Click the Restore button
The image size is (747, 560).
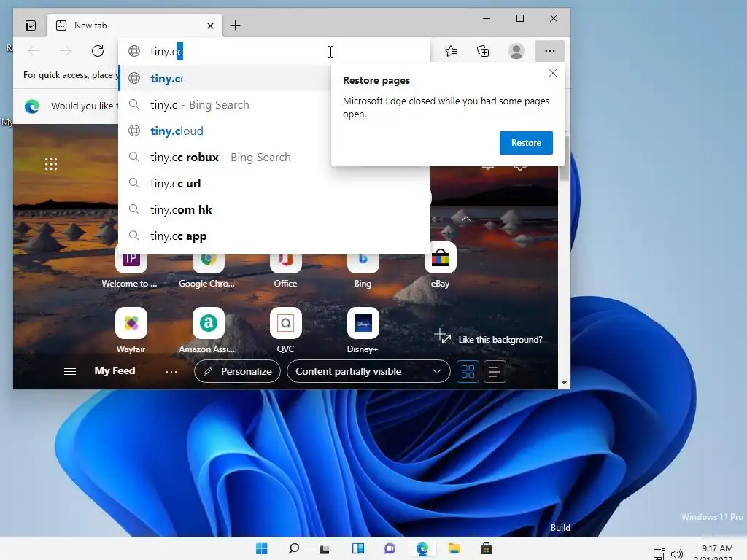(526, 143)
